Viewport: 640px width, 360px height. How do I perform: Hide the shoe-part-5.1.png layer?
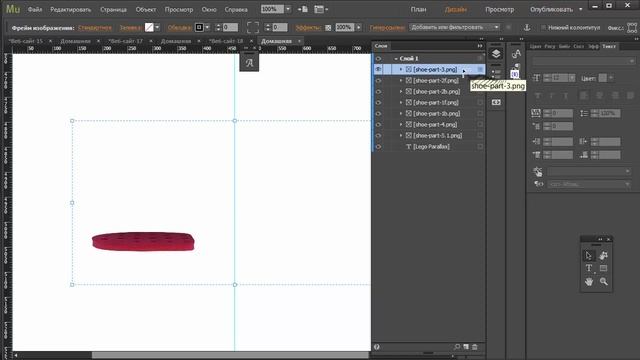click(x=378, y=136)
